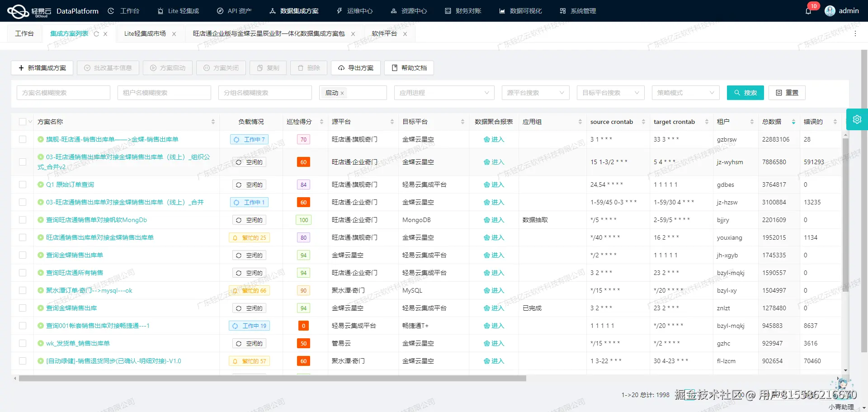868x412 pixels.
Task: Refresh the 集成方案列表 tab via its refresh icon
Action: tap(96, 33)
